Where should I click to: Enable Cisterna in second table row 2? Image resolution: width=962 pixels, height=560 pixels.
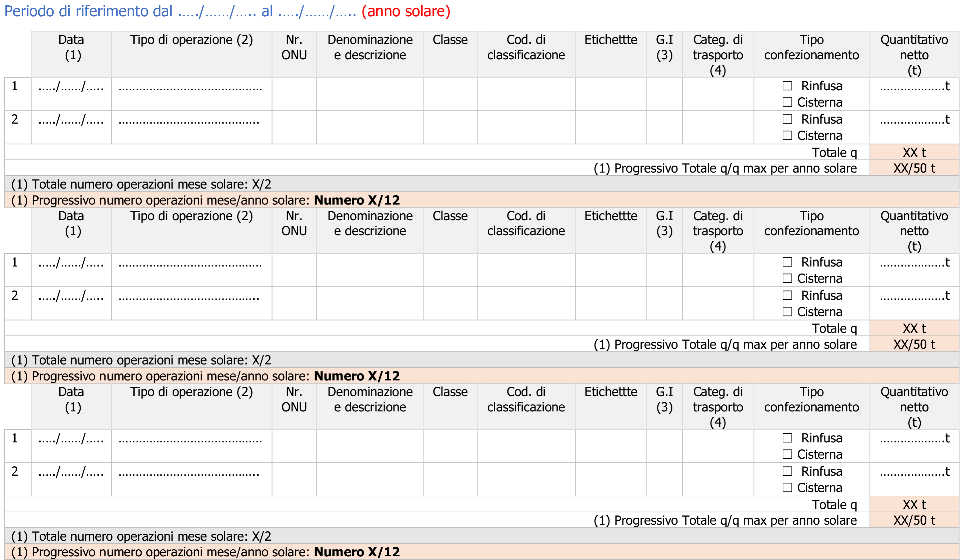[787, 312]
